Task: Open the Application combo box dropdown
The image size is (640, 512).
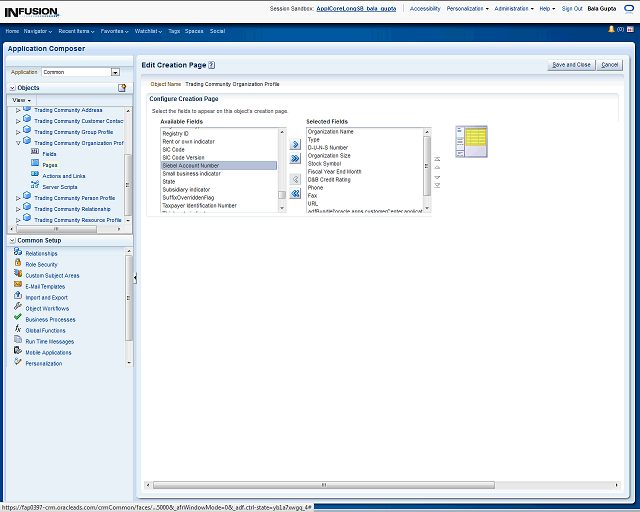Action: (x=115, y=72)
